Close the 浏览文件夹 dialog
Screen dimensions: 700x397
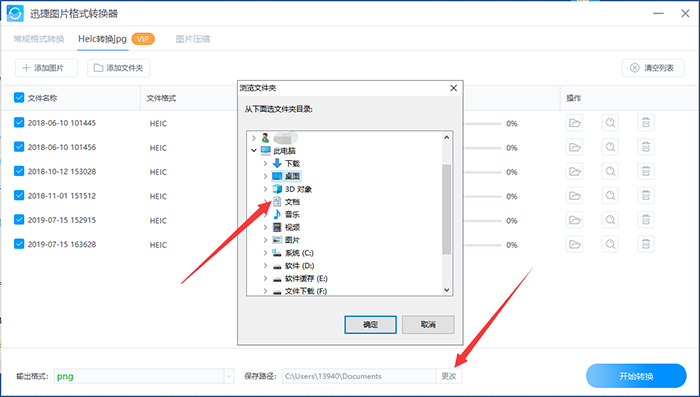(454, 88)
